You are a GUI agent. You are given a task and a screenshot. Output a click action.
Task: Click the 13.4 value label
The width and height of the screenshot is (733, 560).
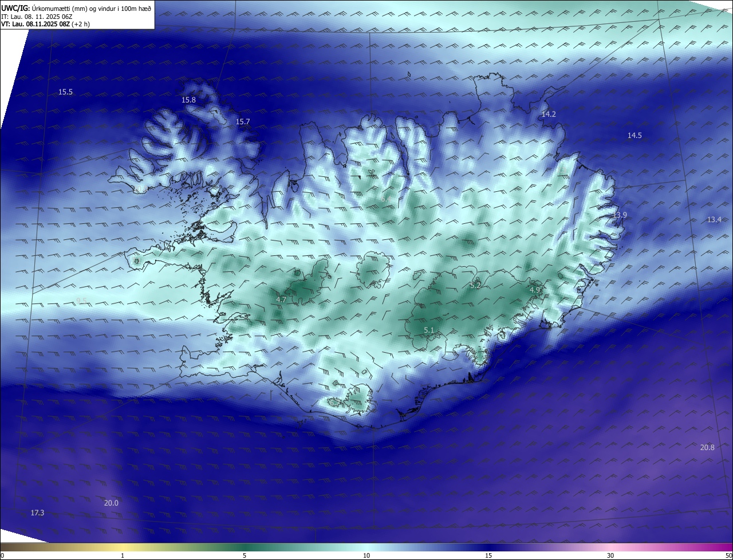pyautogui.click(x=714, y=220)
